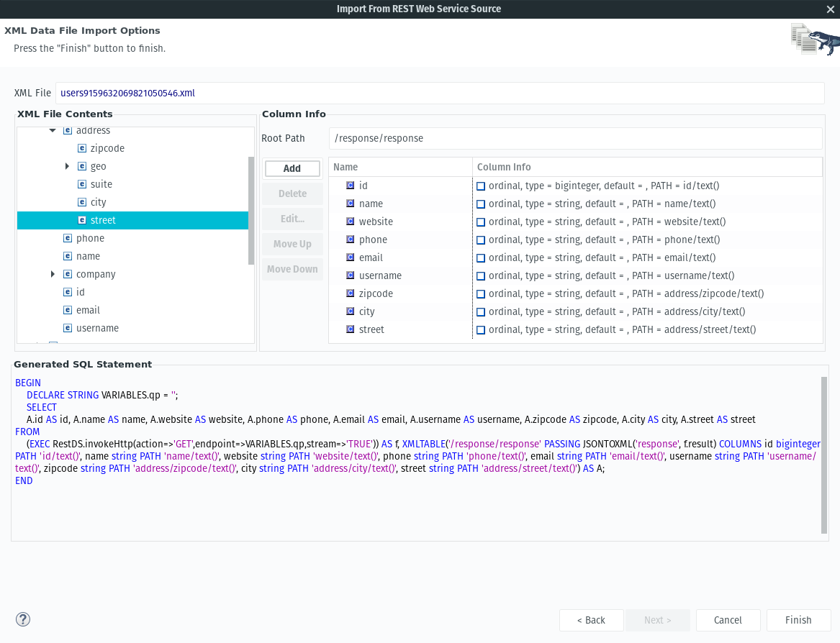This screenshot has height=643, width=840.
Task: Toggle ordinal checkbox for id column
Action: tap(481, 186)
